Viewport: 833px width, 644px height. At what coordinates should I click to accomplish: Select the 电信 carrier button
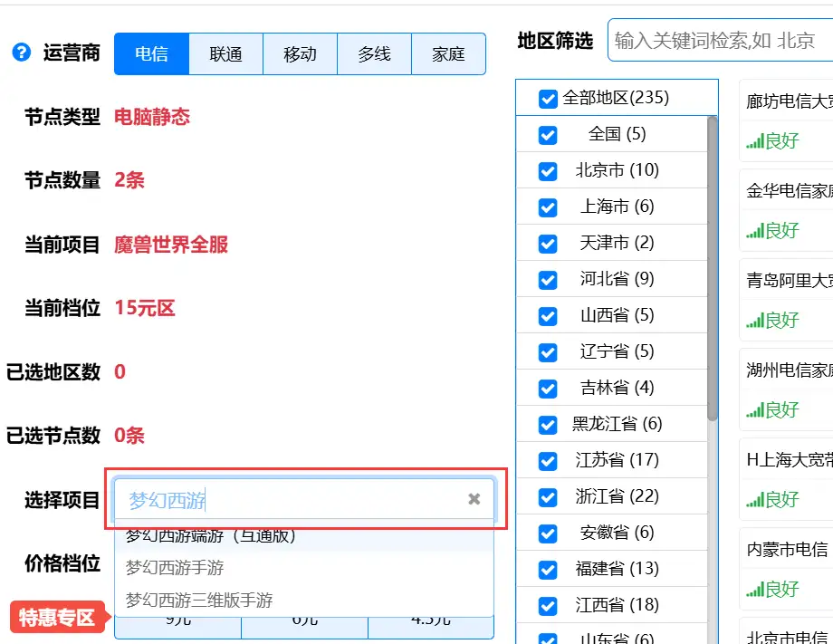tap(151, 54)
